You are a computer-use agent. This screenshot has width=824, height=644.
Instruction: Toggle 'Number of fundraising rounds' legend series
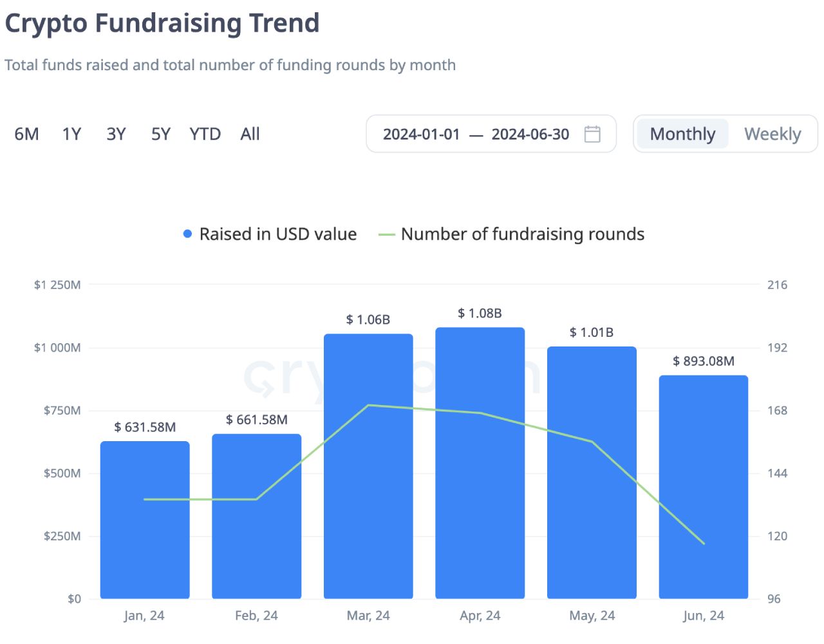pos(512,234)
